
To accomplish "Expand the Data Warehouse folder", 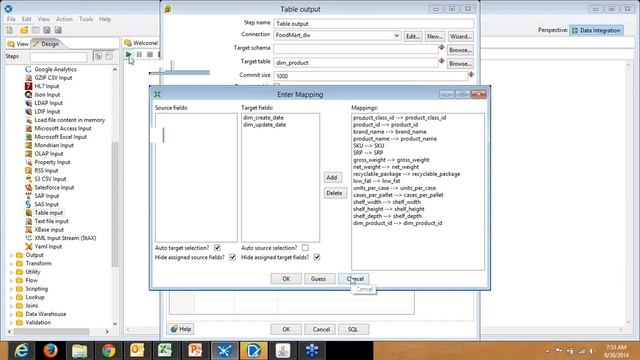I will [11, 314].
